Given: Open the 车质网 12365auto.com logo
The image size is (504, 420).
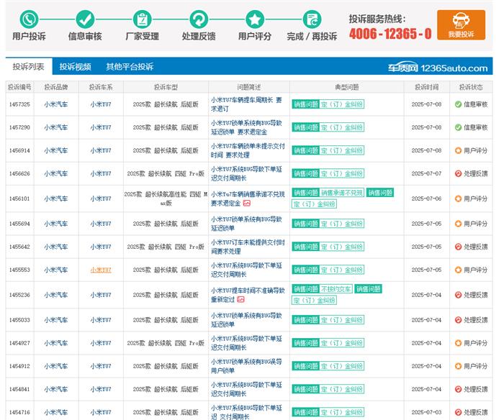Looking at the screenshot, I should pyautogui.click(x=438, y=68).
